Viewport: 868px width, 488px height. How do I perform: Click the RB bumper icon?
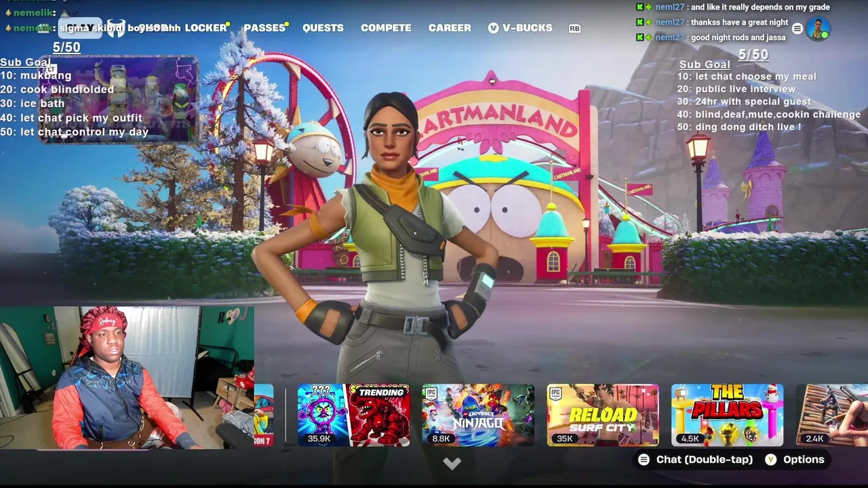pyautogui.click(x=574, y=28)
